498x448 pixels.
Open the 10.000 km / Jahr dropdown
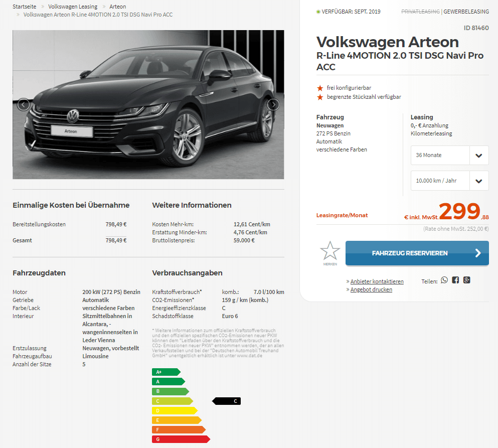(x=449, y=181)
